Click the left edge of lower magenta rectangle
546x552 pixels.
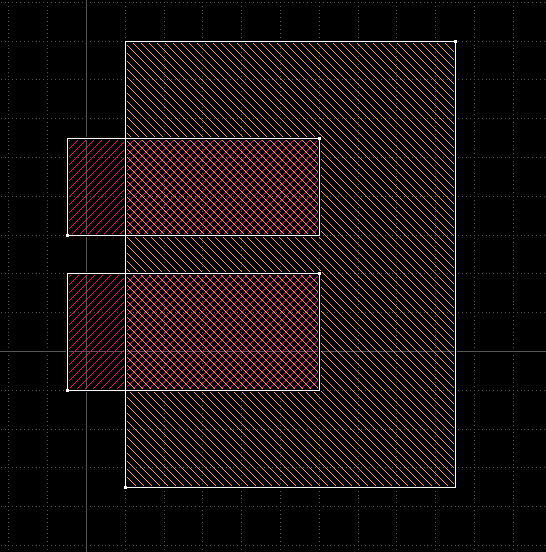click(68, 332)
